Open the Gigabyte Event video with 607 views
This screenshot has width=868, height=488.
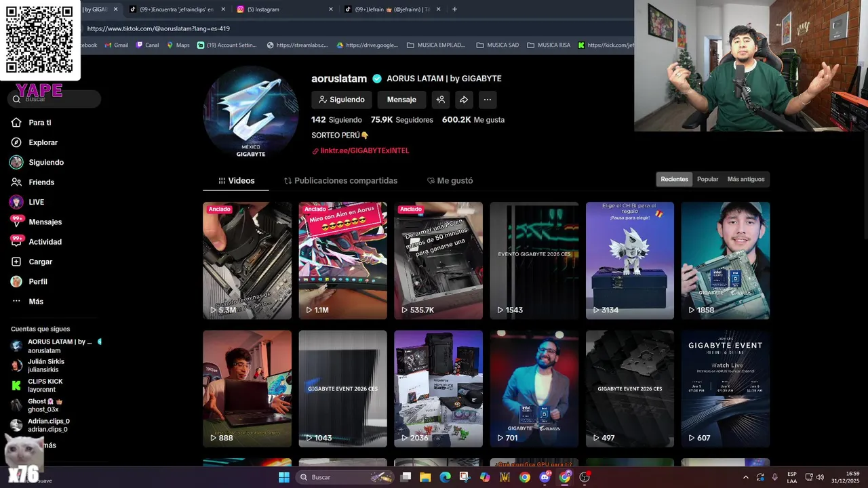point(726,388)
